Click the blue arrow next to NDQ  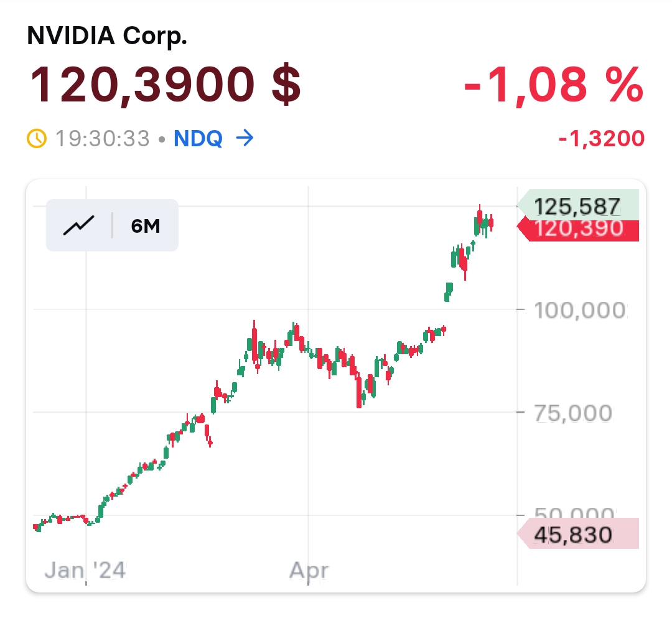245,138
